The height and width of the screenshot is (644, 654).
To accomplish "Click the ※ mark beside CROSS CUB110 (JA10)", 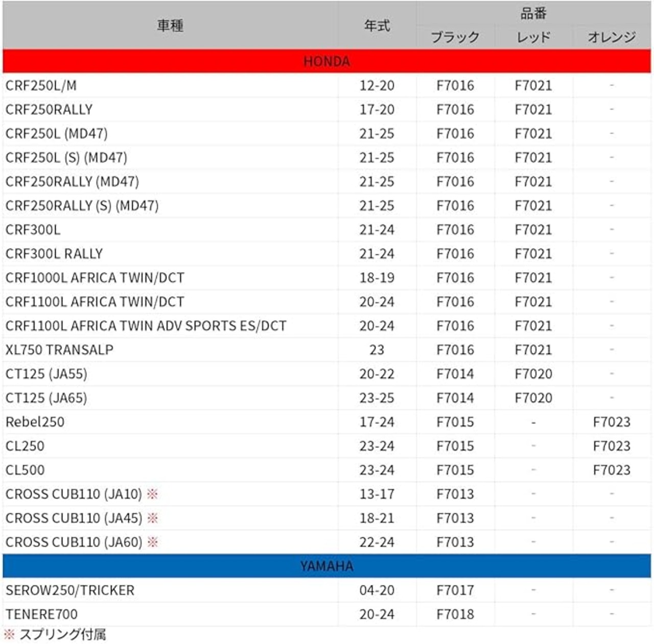I will [152, 494].
